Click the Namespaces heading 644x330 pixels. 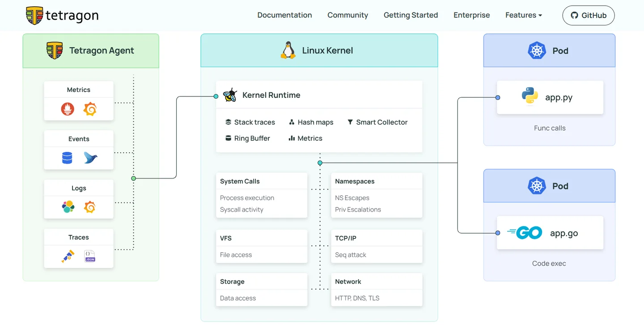355,181
